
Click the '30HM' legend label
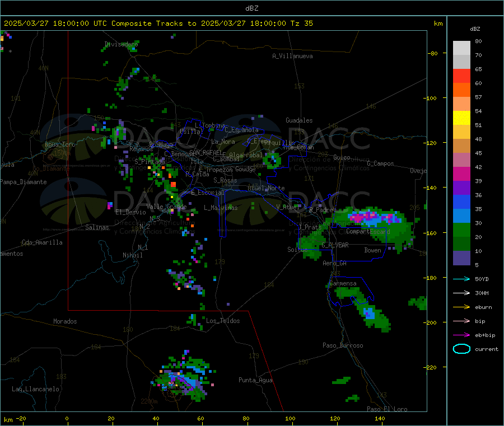tap(482, 293)
